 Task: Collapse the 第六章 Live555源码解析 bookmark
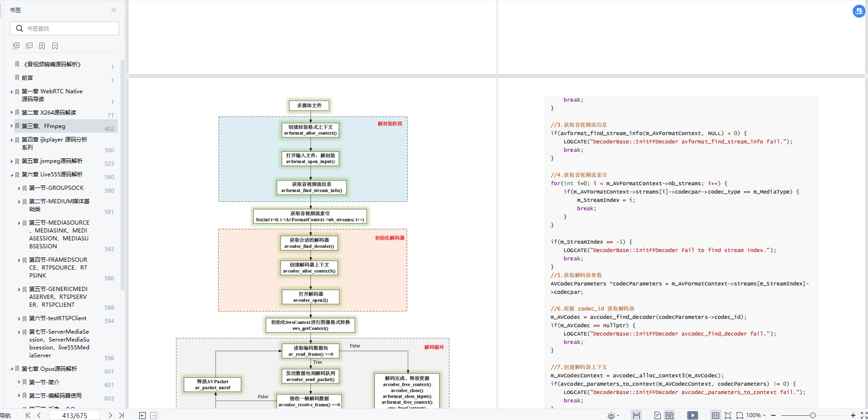click(12, 174)
